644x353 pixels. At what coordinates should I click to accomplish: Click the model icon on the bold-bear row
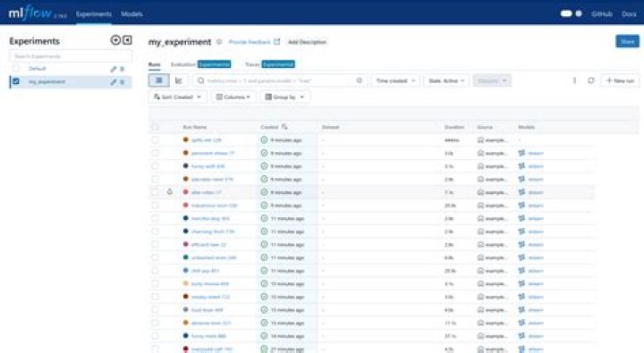pos(521,310)
